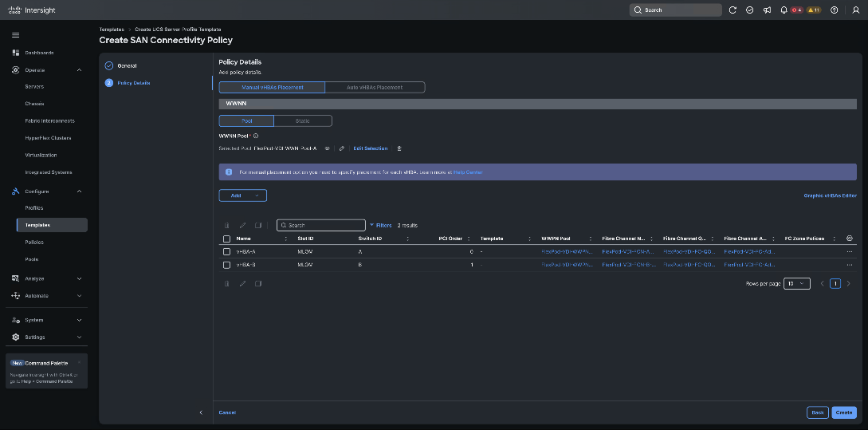Click page 1 pagination button
868x430 pixels.
[x=835, y=284]
